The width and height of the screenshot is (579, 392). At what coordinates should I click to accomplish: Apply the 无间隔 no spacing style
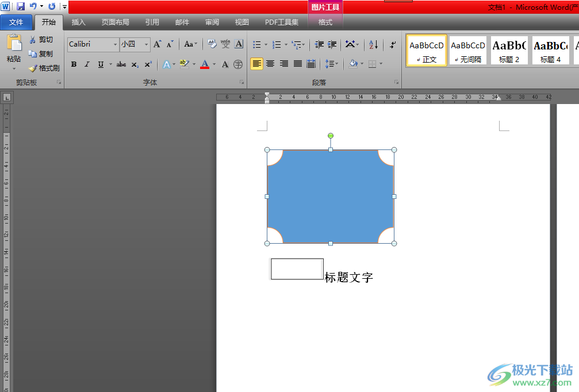tap(468, 50)
